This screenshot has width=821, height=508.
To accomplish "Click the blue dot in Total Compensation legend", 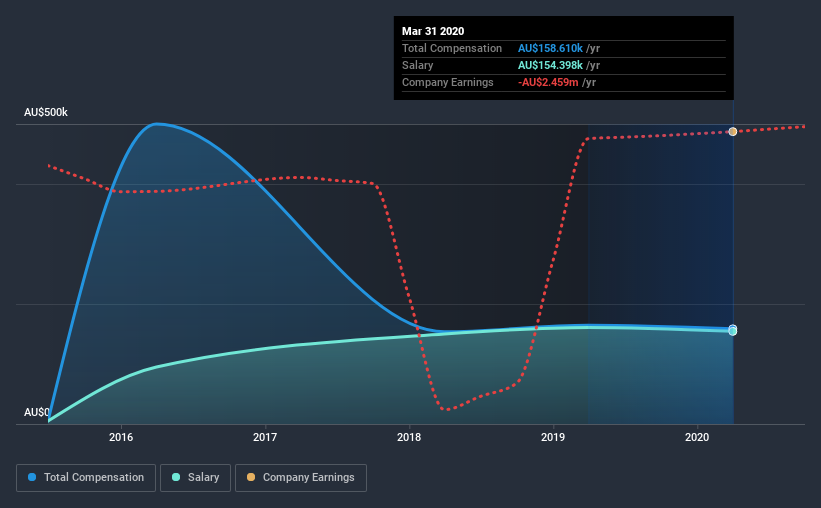I will click(32, 477).
